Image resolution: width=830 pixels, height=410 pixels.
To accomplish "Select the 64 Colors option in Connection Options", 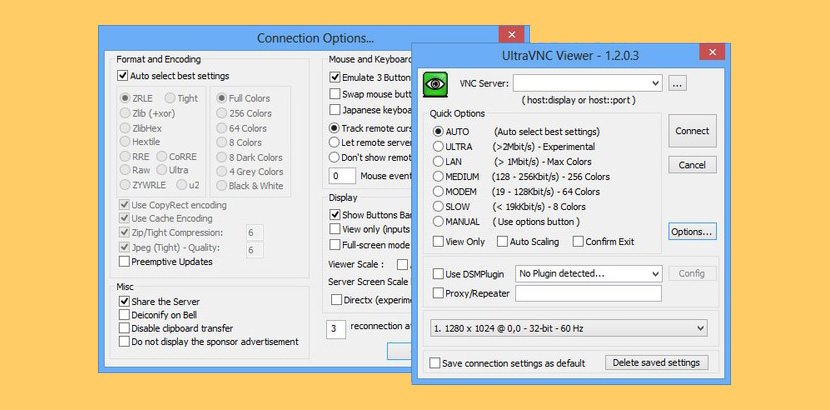I will [x=221, y=128].
